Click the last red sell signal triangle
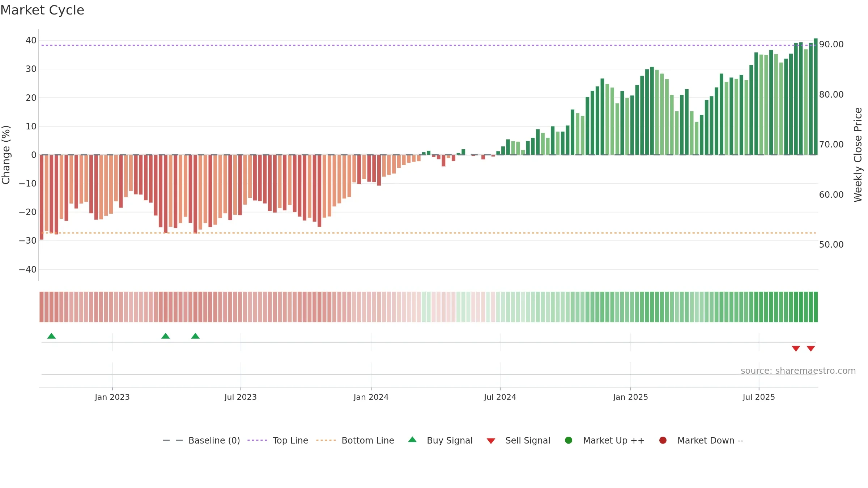 click(x=811, y=348)
